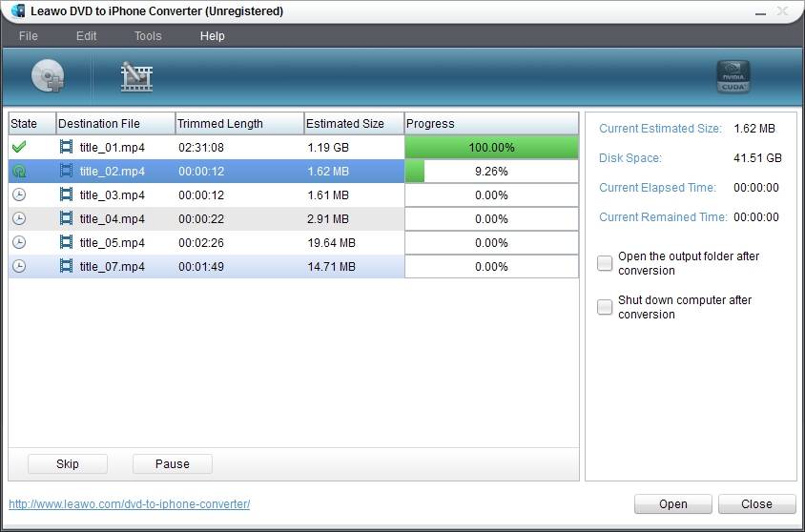This screenshot has width=805, height=532.
Task: Click the waiting clock icon for title_04.mp4
Action: tap(19, 218)
